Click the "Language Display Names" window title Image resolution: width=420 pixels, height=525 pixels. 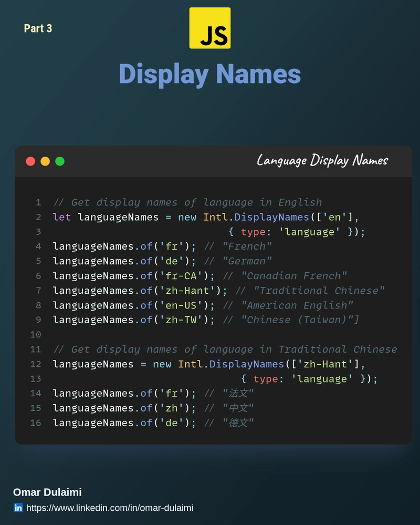click(x=322, y=160)
